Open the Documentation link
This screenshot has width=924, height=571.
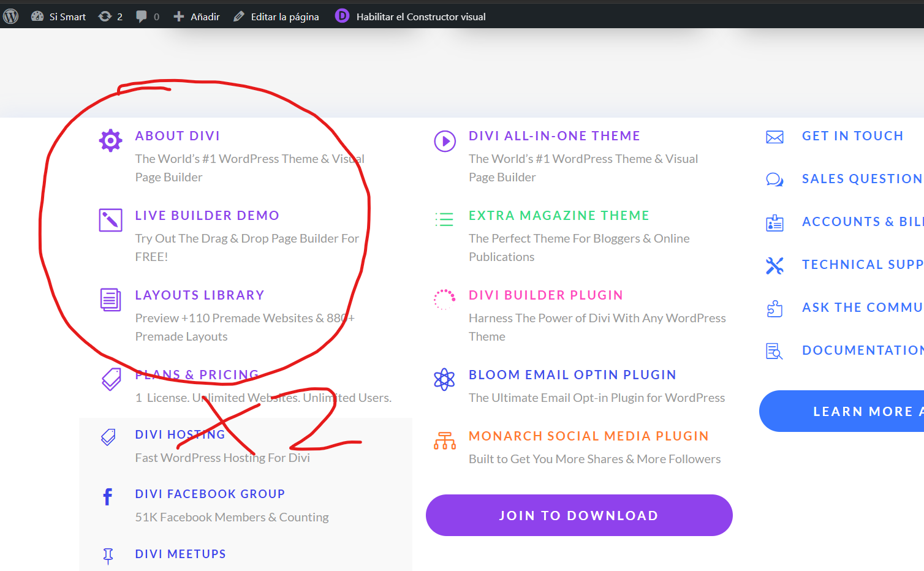coord(863,350)
